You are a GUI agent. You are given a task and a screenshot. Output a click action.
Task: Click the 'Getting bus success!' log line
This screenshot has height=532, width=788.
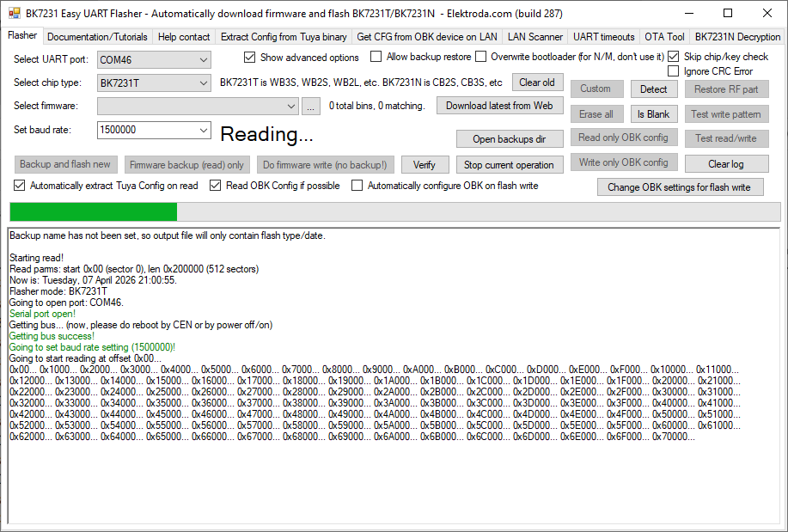52,336
